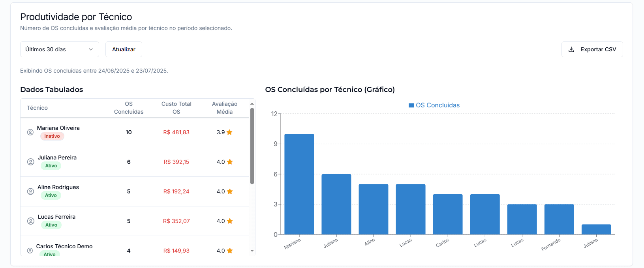The width and height of the screenshot is (644, 268).
Task: Open the Últimos 30 dias period dropdown
Action: pos(59,49)
